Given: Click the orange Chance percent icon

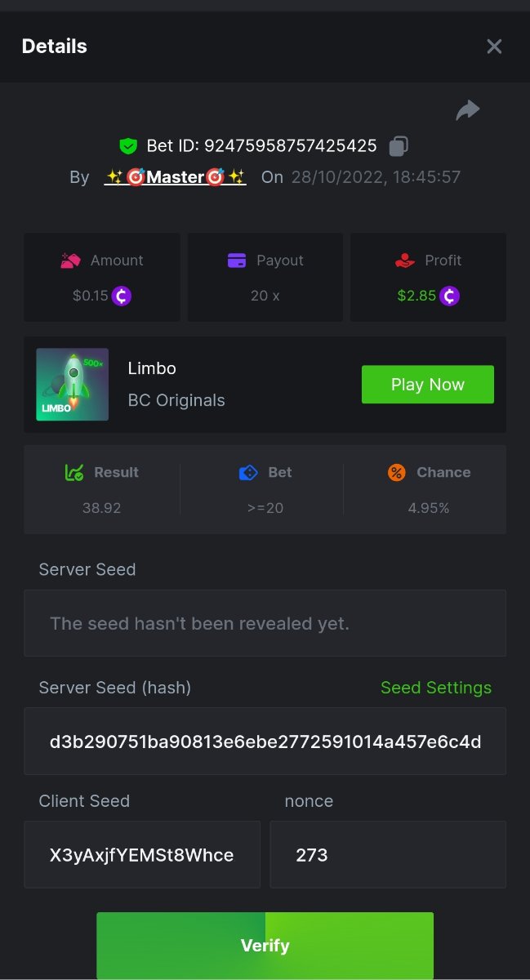Looking at the screenshot, I should pos(397,472).
